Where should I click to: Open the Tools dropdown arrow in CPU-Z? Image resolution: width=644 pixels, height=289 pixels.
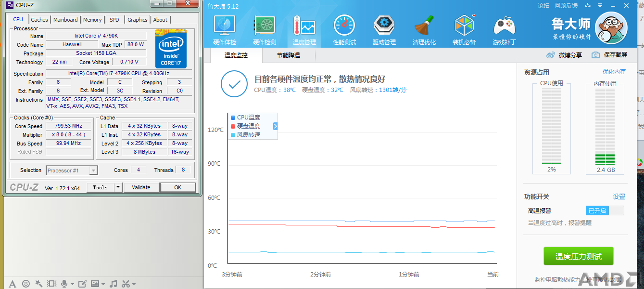click(118, 187)
